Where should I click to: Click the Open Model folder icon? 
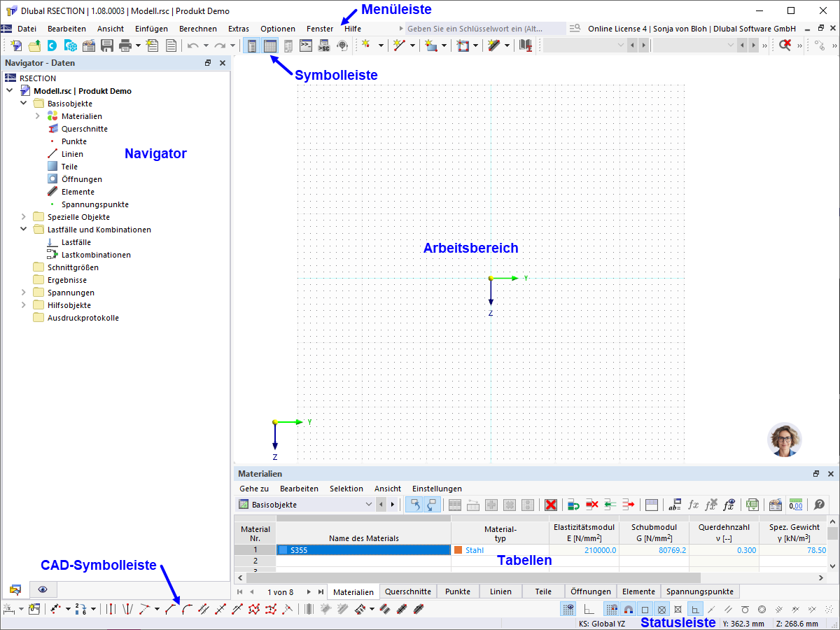tap(34, 45)
